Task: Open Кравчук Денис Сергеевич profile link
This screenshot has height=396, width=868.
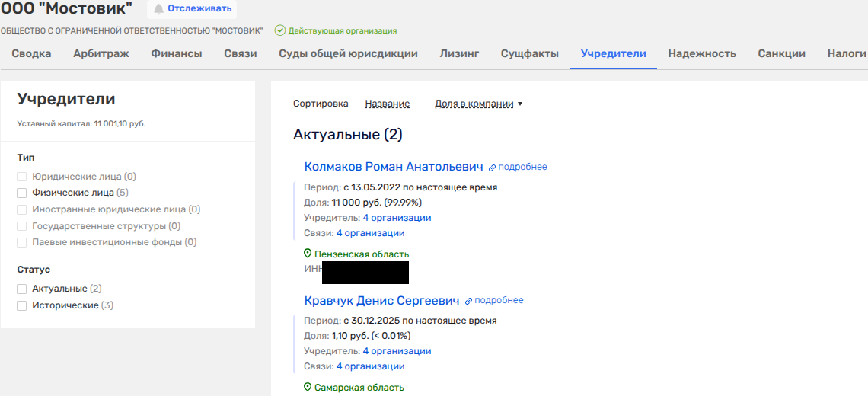Action: [381, 300]
